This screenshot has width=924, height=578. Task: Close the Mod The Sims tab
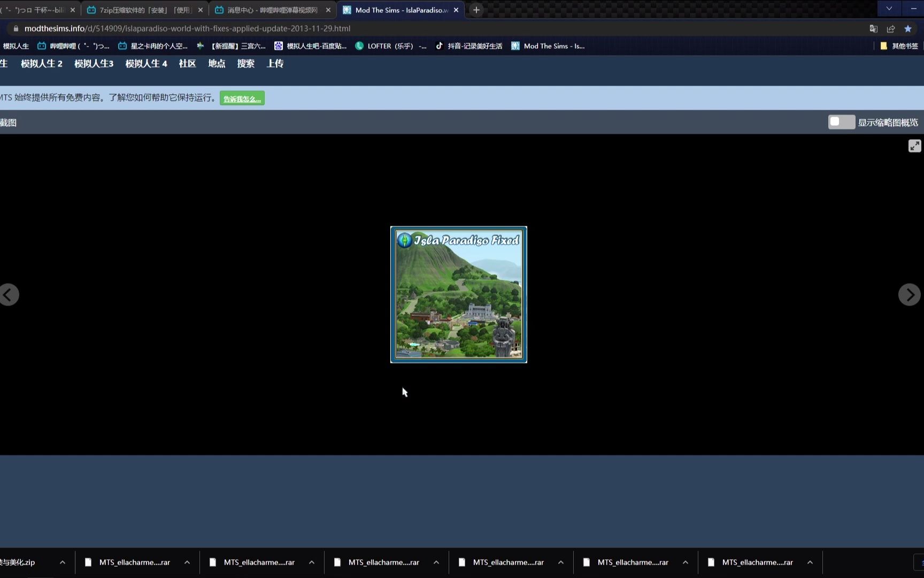tap(456, 10)
